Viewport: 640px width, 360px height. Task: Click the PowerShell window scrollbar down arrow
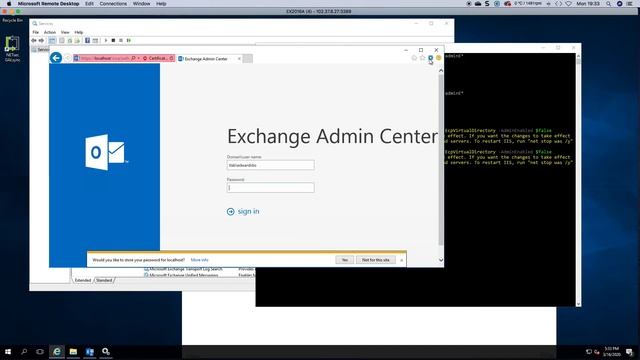tap(578, 304)
